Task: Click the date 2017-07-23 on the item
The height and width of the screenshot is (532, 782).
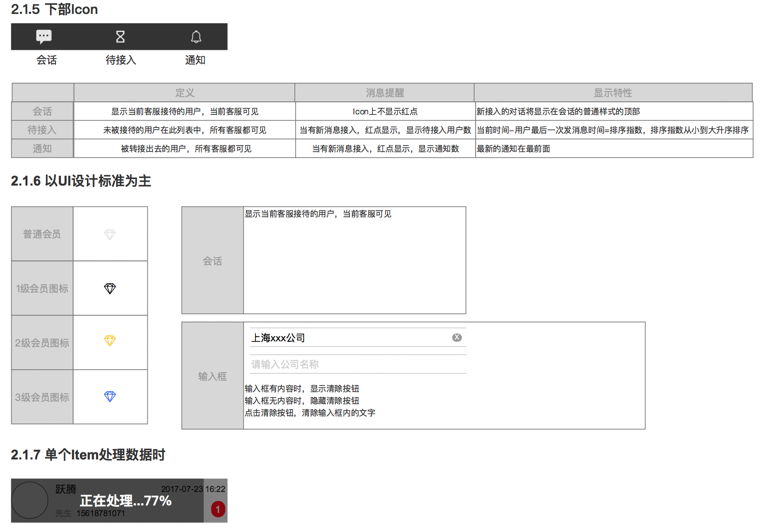Action: [182, 489]
